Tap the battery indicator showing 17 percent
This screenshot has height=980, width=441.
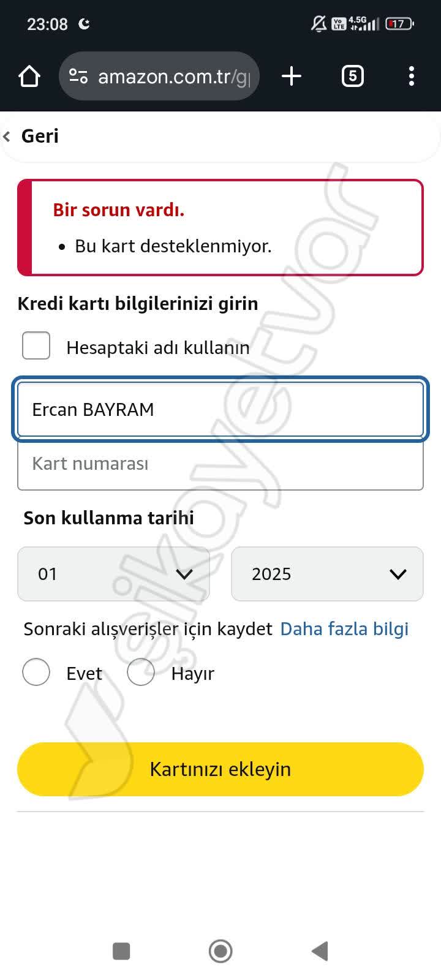coord(399,23)
